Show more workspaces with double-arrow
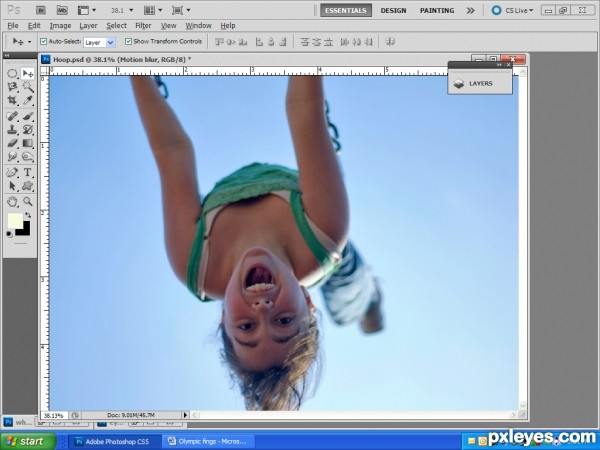600x450 pixels. point(470,11)
